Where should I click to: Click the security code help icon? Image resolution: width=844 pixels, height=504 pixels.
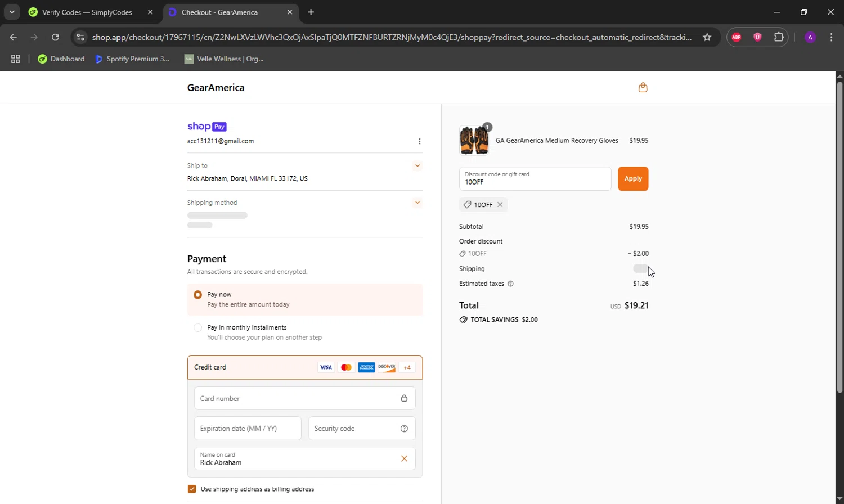coord(404,429)
